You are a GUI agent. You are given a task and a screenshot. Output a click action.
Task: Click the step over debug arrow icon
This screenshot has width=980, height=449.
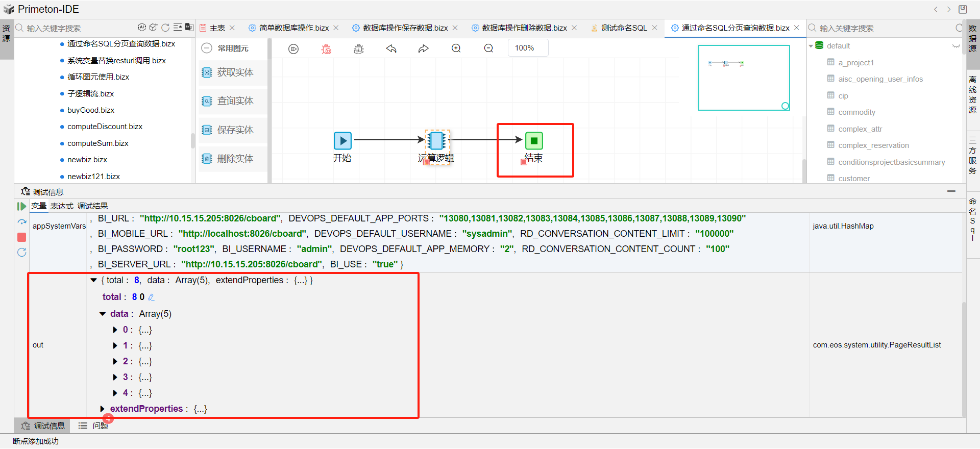[22, 222]
